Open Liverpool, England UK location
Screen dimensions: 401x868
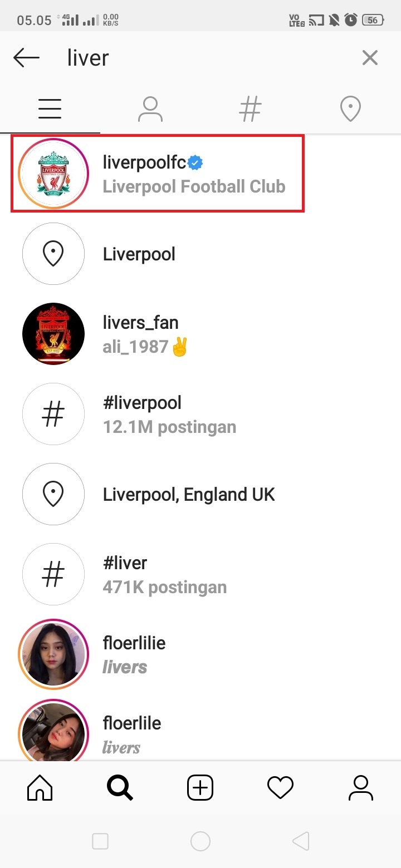189,494
